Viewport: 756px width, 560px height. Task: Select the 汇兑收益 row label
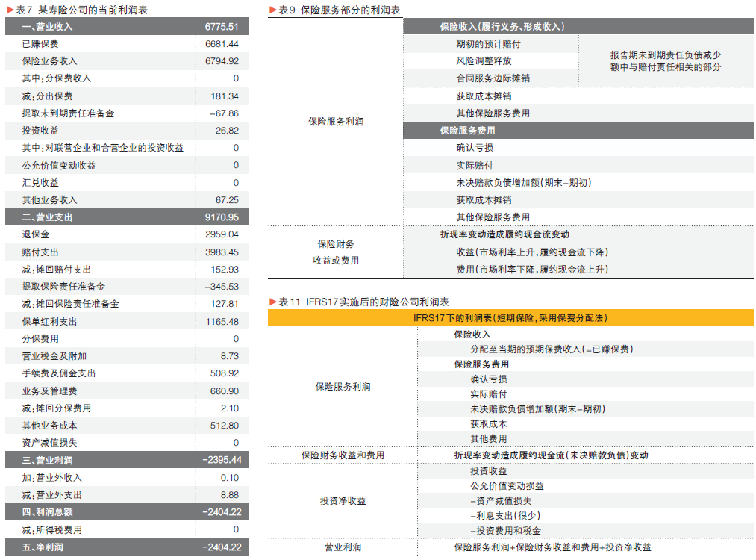click(x=40, y=183)
